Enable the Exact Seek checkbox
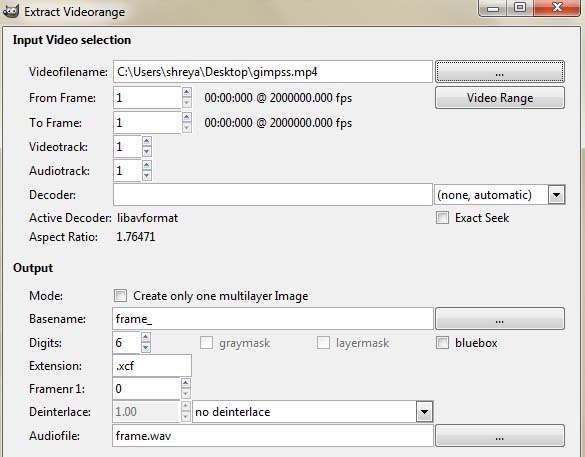This screenshot has height=457, width=585. click(x=442, y=217)
